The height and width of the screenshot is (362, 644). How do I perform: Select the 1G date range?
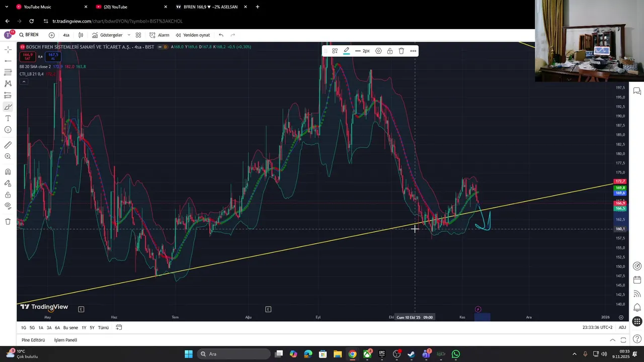(x=24, y=327)
